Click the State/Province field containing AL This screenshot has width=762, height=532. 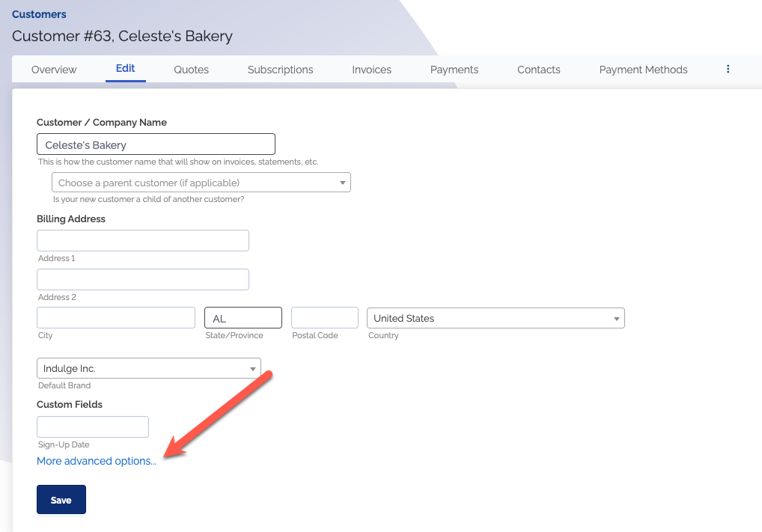pos(243,318)
